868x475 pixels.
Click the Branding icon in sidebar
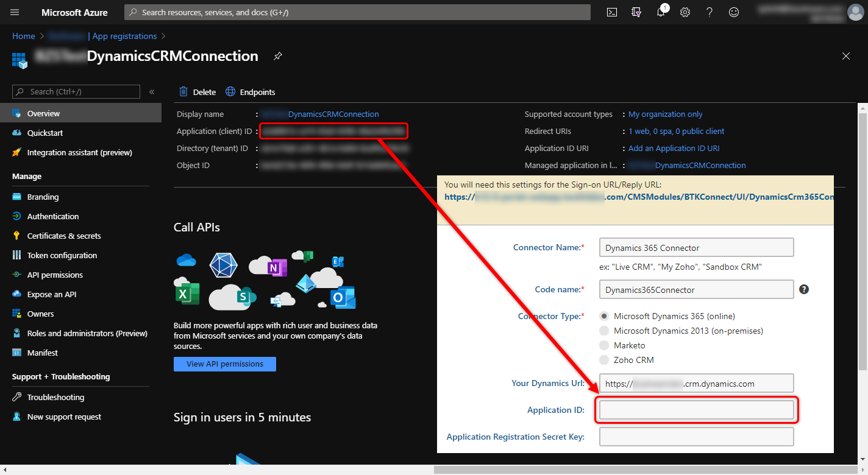click(16, 197)
